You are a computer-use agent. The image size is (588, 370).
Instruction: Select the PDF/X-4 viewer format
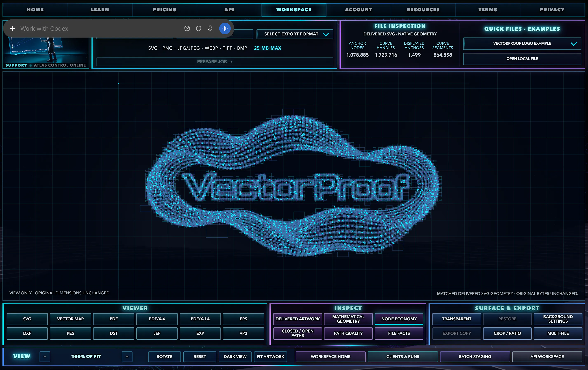tap(157, 319)
